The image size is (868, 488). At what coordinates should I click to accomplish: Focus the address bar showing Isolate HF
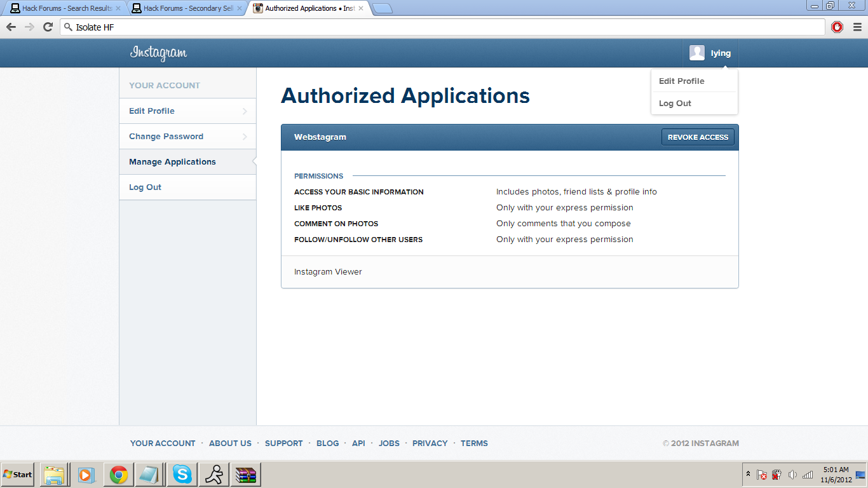pyautogui.click(x=442, y=27)
